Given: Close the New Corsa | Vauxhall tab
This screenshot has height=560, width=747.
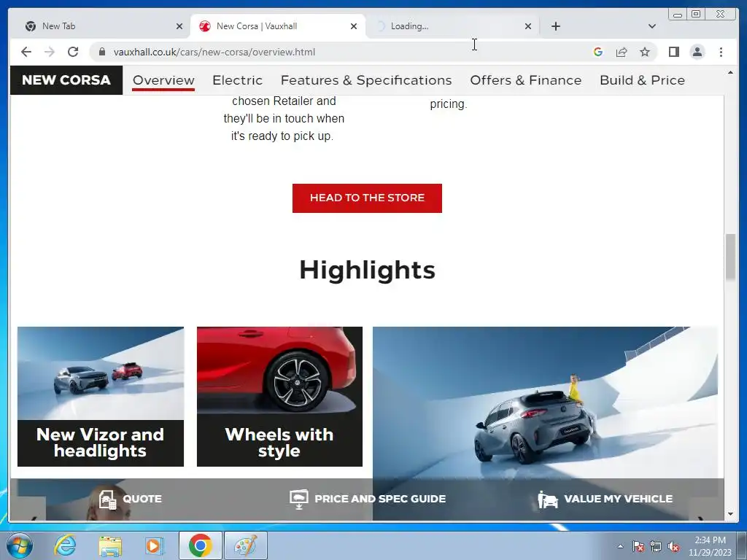Looking at the screenshot, I should coord(354,27).
